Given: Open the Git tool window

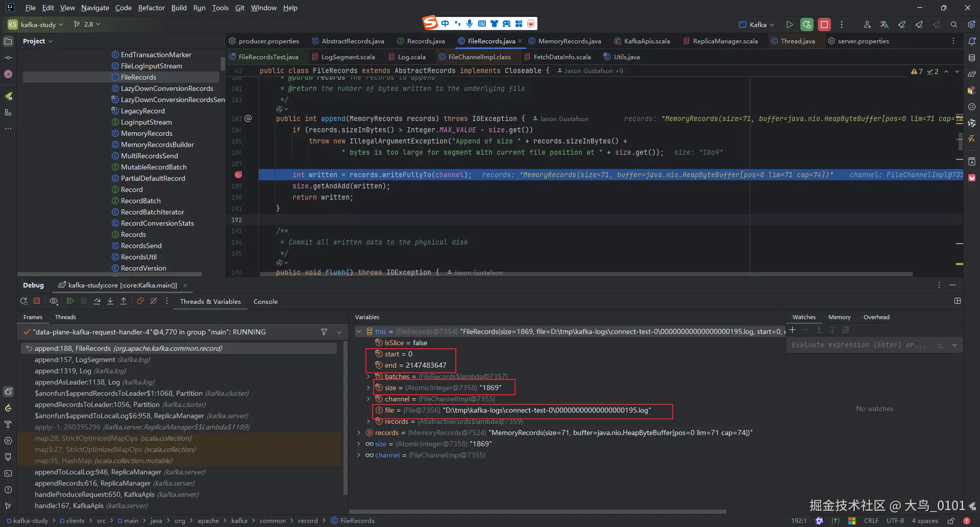Looking at the screenshot, I should pos(8,506).
